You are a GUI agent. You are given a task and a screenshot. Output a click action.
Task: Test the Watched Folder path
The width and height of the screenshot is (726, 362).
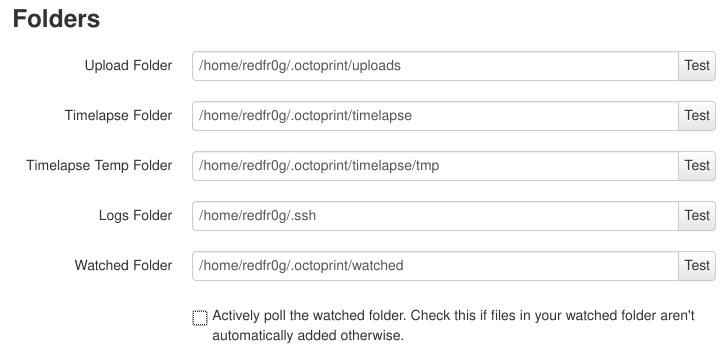[697, 266]
